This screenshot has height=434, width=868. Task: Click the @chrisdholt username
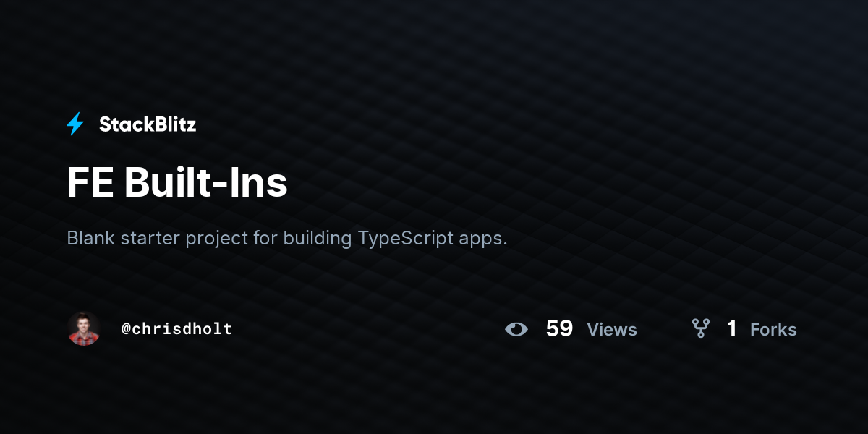click(x=176, y=329)
